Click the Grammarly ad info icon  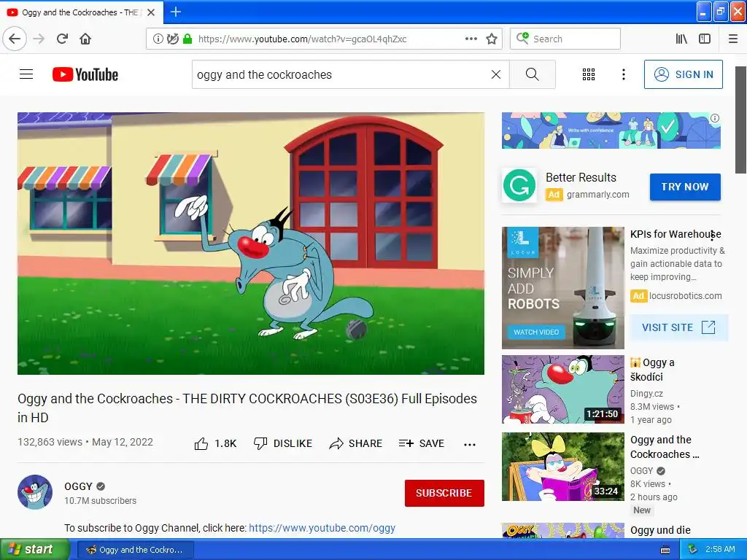(x=715, y=118)
